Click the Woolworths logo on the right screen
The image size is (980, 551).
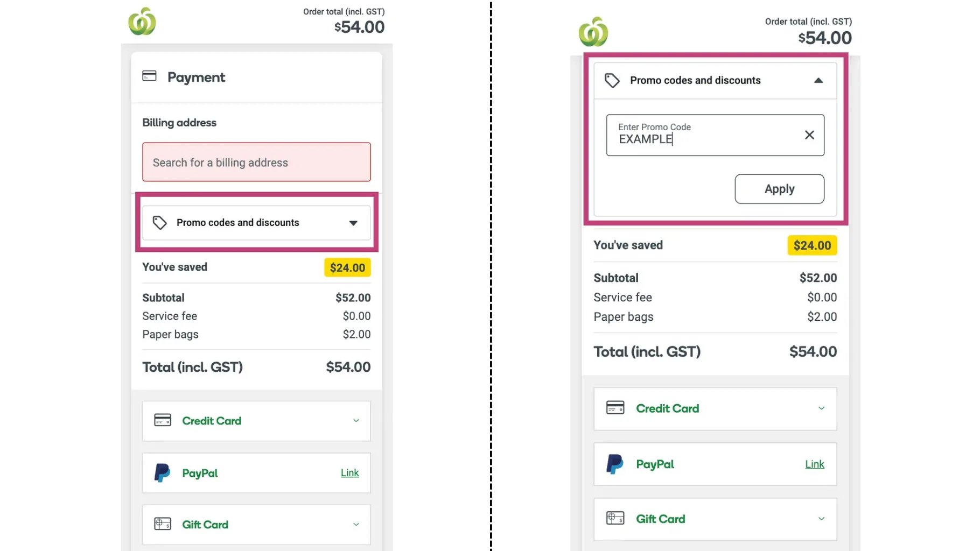(594, 31)
